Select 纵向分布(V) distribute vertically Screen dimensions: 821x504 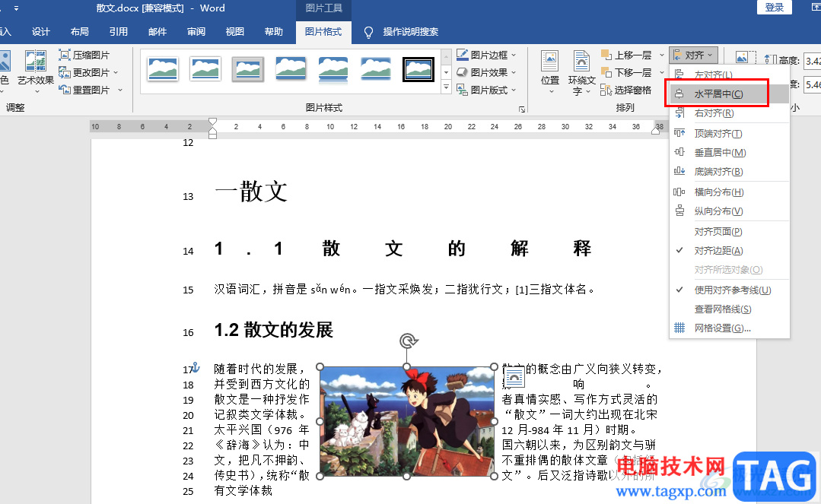(x=729, y=211)
